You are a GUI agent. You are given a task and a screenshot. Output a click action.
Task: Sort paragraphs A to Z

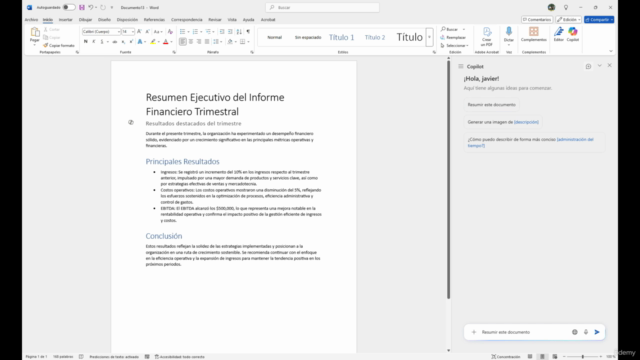239,31
